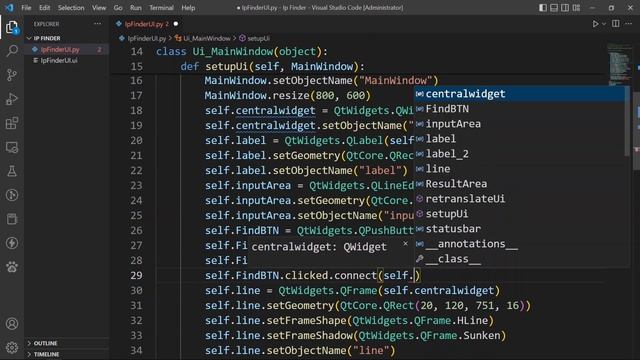The image size is (640, 360).
Task: Select __annotations__ suggestion
Action: (520, 244)
